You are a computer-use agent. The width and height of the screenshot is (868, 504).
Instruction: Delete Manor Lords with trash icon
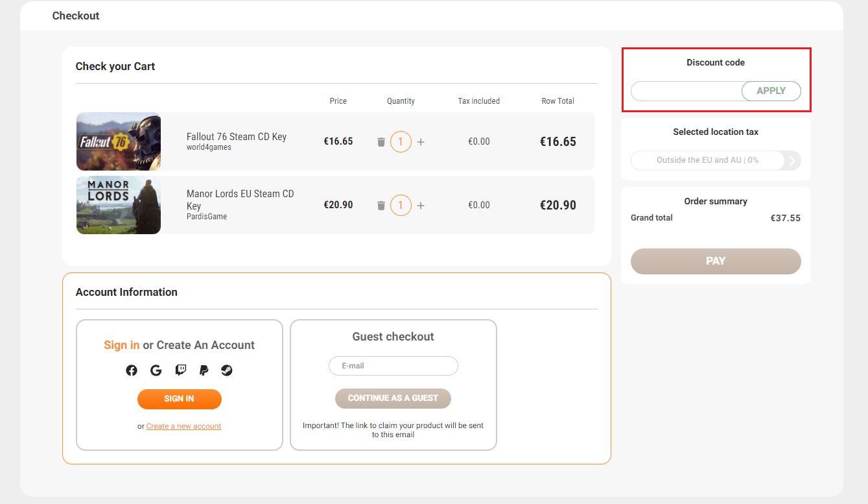(x=381, y=206)
